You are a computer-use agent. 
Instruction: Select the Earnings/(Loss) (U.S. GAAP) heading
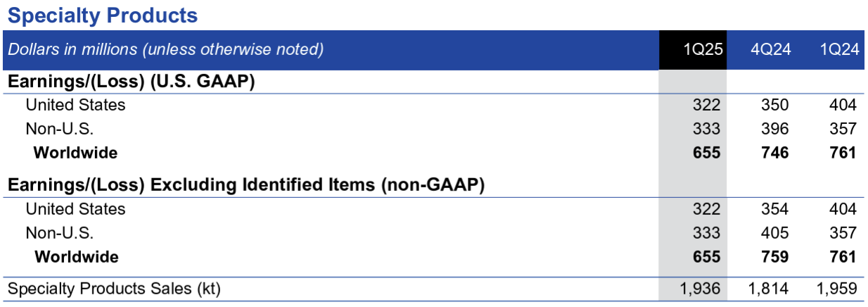click(131, 82)
